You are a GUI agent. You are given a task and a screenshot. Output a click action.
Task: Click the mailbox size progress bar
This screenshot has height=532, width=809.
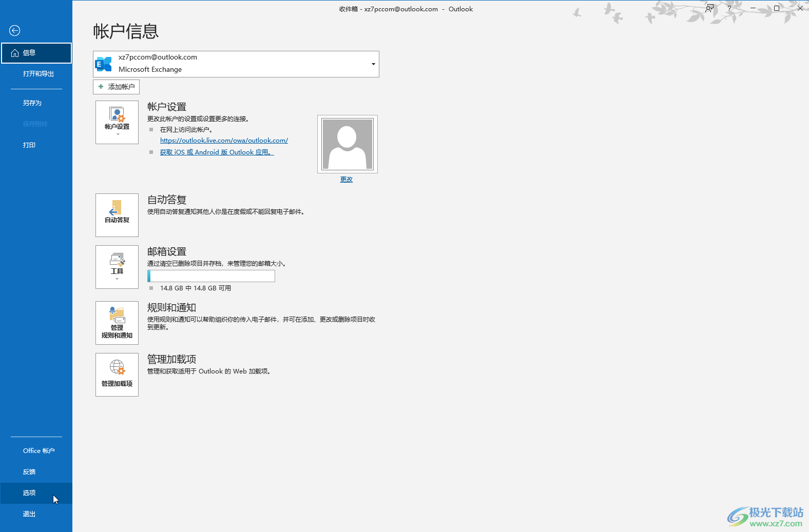[211, 276]
